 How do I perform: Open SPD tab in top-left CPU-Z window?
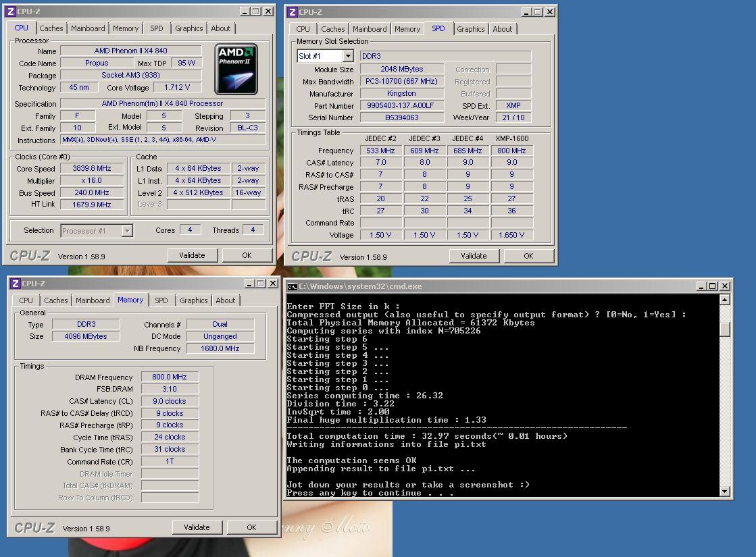click(x=157, y=28)
